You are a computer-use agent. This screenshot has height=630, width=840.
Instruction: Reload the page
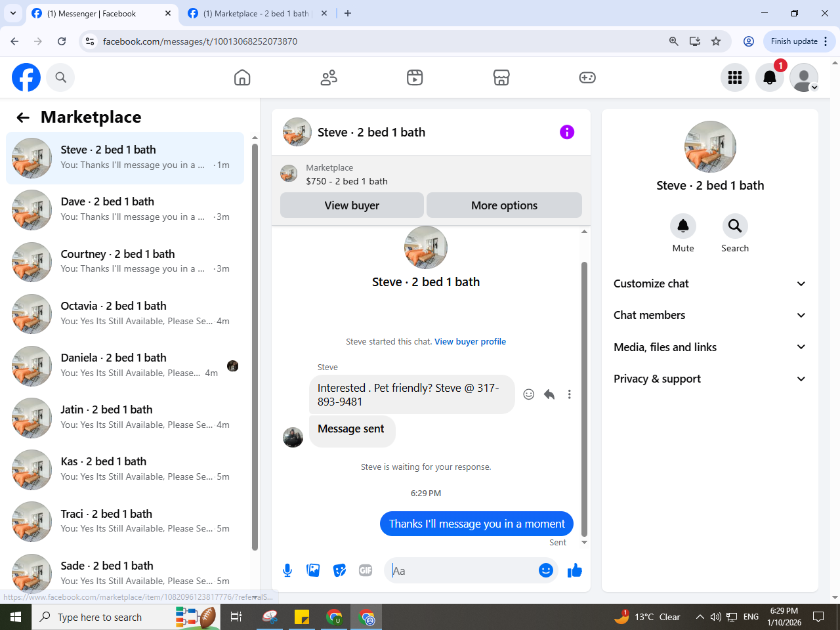62,41
